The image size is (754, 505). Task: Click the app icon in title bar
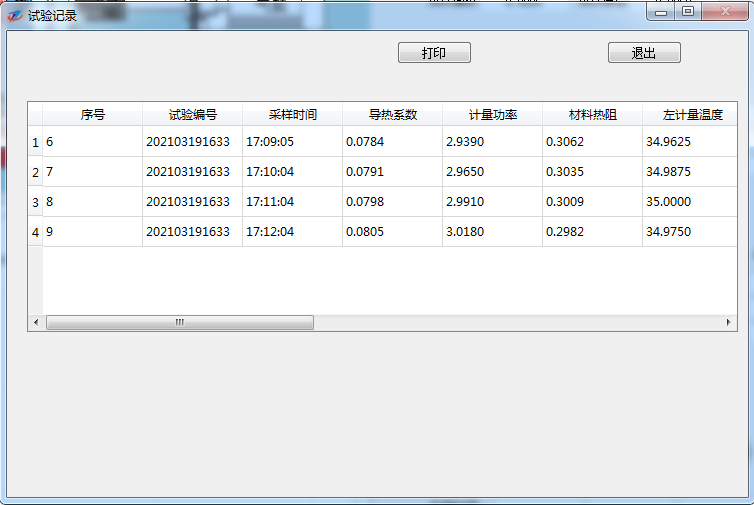pyautogui.click(x=15, y=15)
